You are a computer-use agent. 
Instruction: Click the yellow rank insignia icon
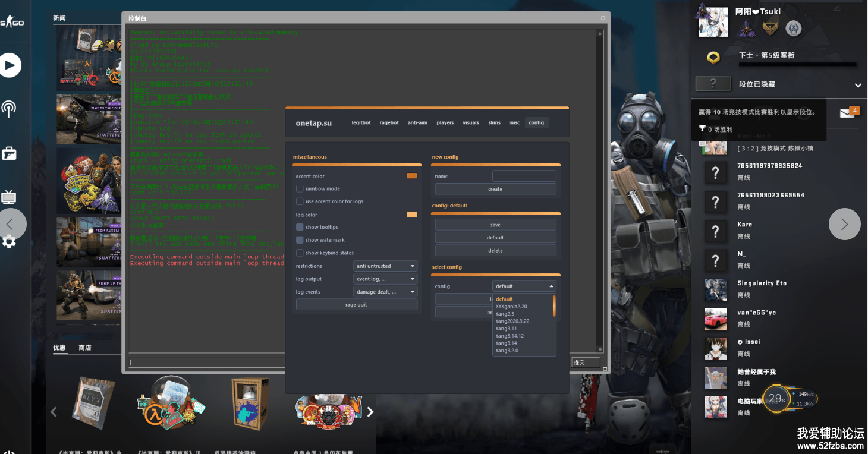[x=713, y=58]
